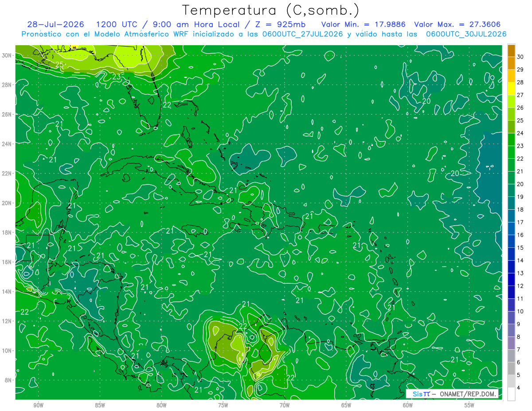Click color scale value "30"

[x=520, y=57]
